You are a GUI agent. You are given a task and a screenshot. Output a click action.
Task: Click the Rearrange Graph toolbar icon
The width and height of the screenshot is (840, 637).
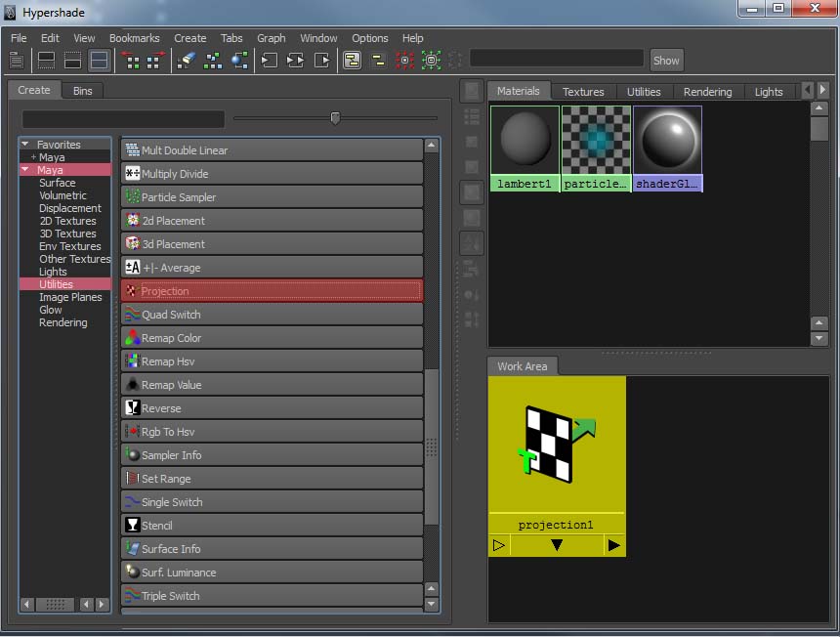click(x=213, y=60)
